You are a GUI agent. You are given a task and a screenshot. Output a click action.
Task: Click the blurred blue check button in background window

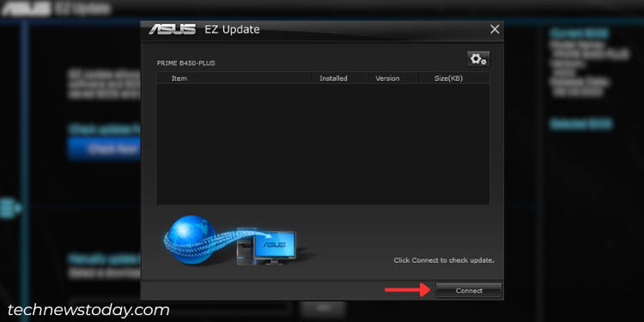tap(105, 149)
